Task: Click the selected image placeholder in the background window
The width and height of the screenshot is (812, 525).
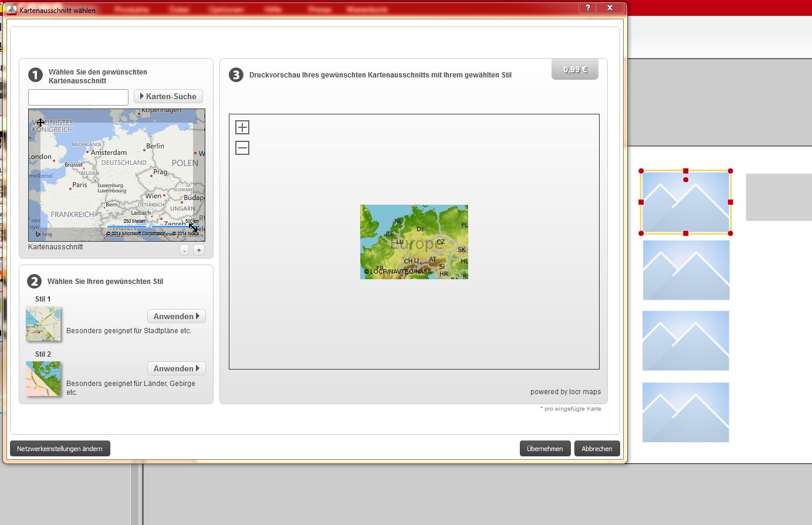Action: click(686, 202)
